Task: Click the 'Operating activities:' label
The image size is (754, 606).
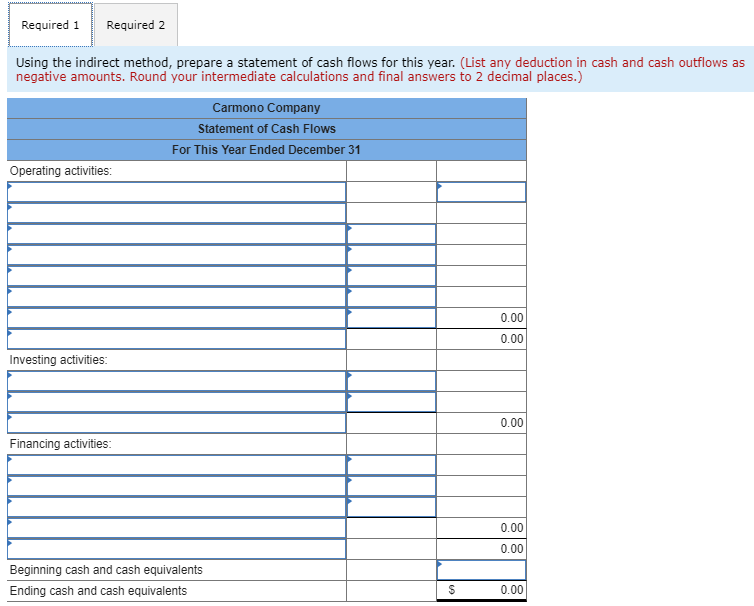Action: tap(61, 171)
